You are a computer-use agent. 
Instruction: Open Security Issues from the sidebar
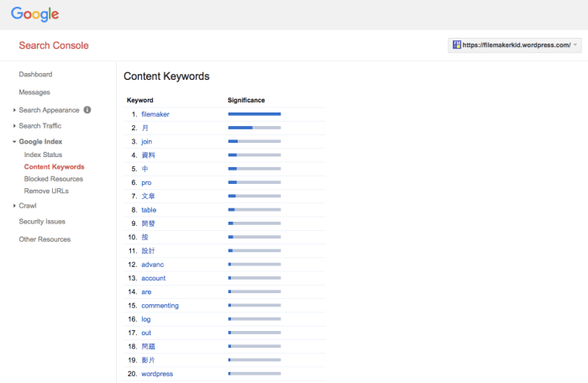point(42,222)
